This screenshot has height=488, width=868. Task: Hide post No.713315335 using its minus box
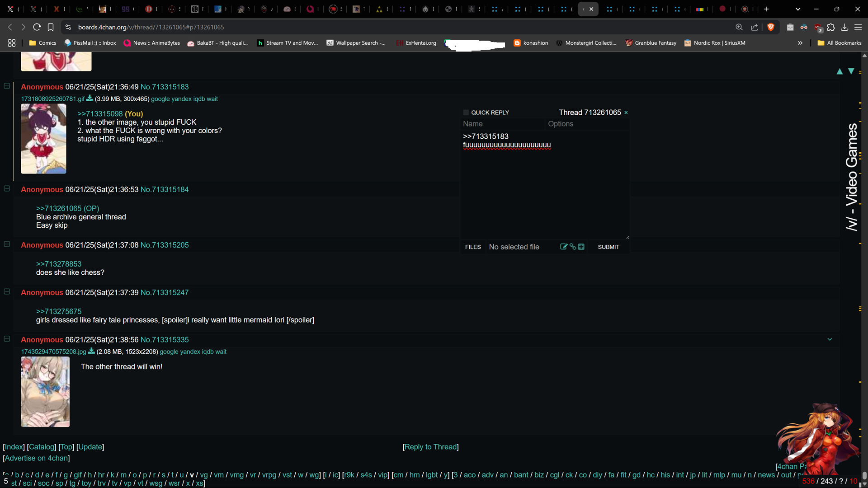(x=7, y=338)
